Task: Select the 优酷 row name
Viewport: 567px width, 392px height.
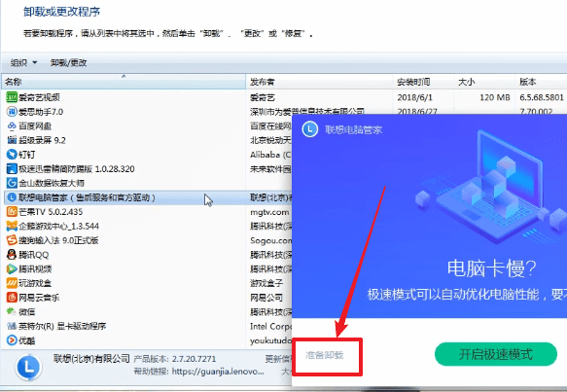Action: coord(27,340)
